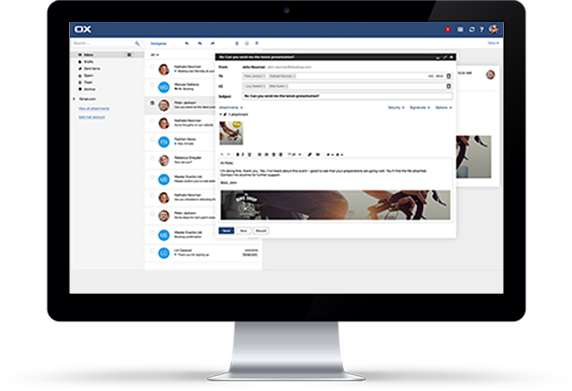Click the search magnifier icon

137,43
